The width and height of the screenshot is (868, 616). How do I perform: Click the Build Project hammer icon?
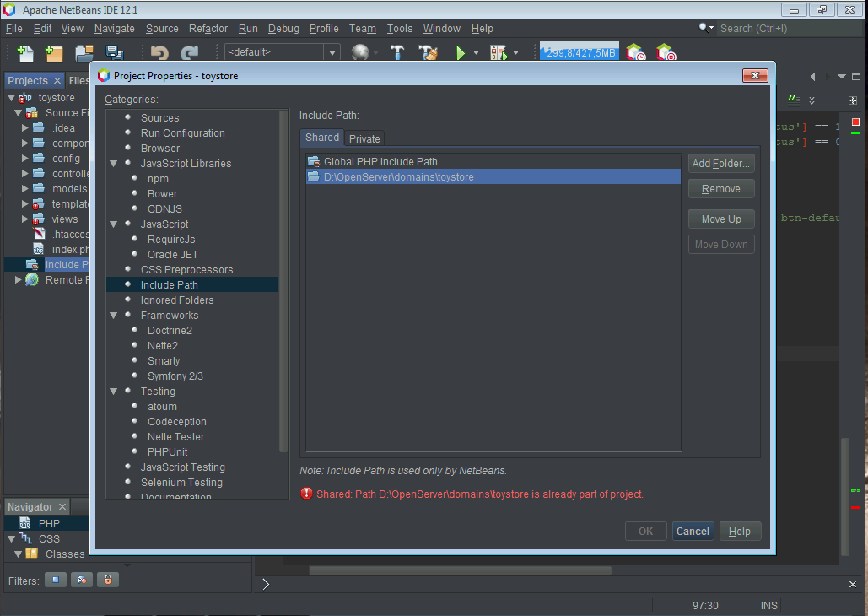(397, 52)
